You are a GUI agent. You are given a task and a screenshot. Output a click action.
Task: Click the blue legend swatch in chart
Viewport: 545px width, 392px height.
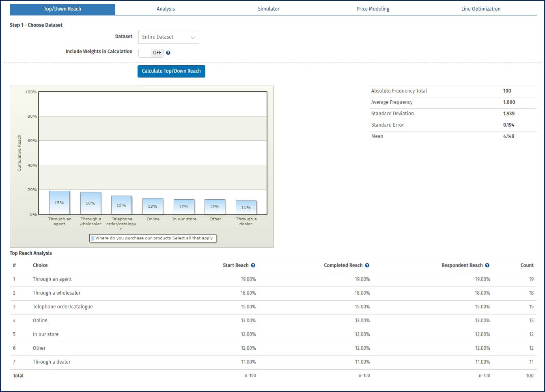pyautogui.click(x=93, y=238)
